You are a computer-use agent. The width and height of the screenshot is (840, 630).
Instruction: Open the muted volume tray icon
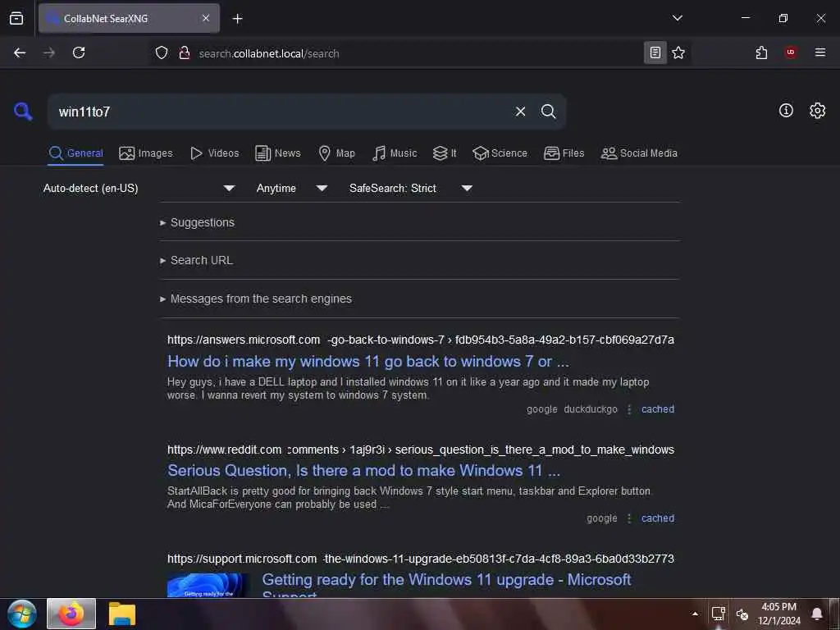click(742, 614)
